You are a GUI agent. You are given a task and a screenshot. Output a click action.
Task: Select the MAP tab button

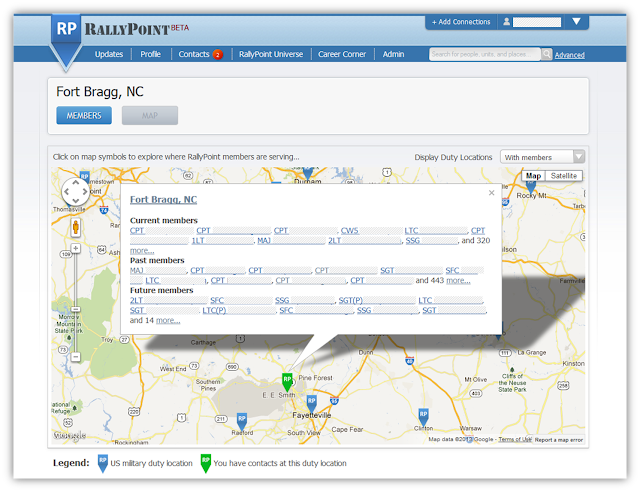click(x=150, y=116)
